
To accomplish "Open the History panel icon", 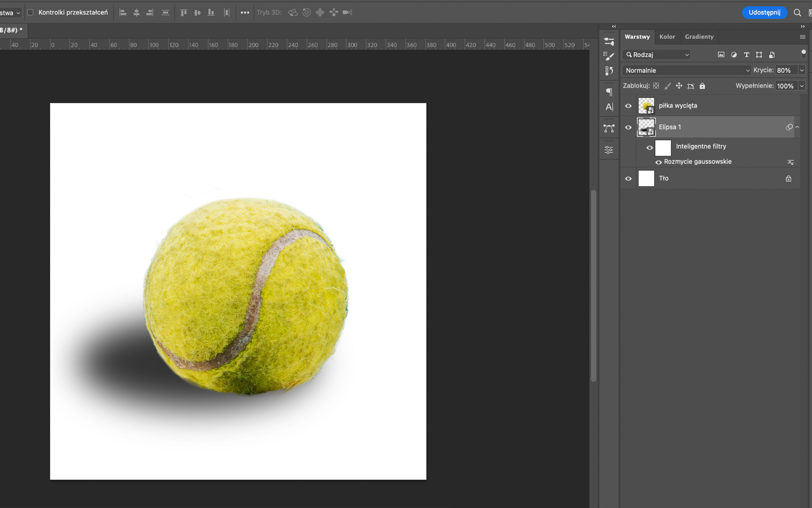I will point(609,71).
